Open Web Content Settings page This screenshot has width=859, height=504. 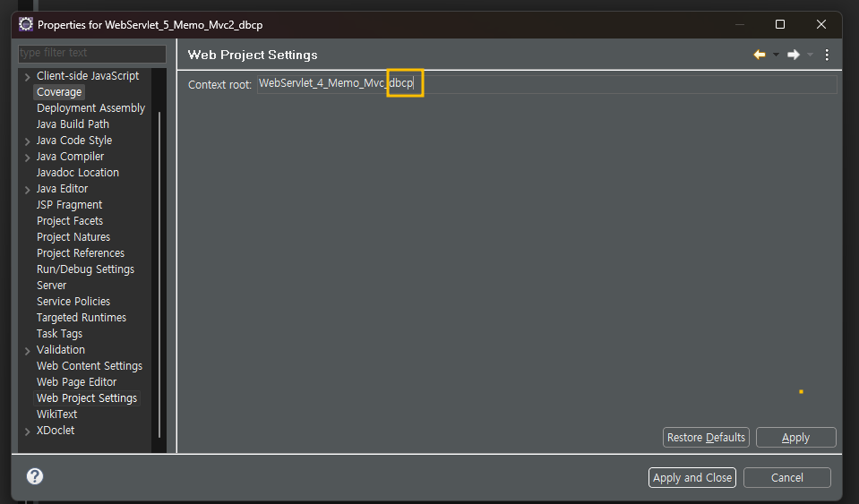pos(90,366)
